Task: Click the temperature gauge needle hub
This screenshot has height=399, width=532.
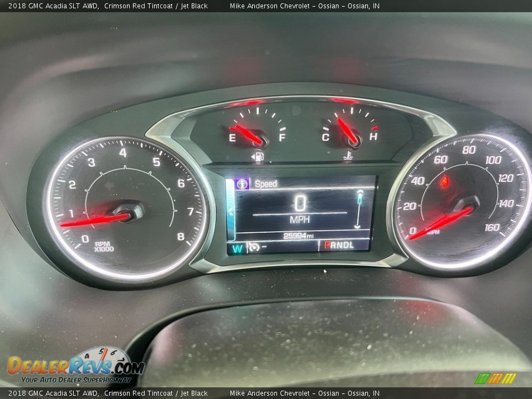Action: pos(354,140)
